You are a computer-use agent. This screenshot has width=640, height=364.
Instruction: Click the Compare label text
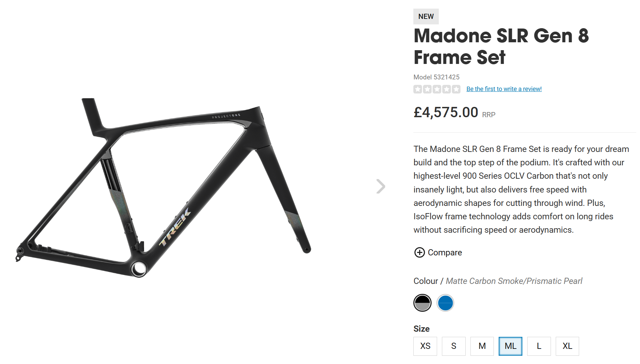(445, 253)
